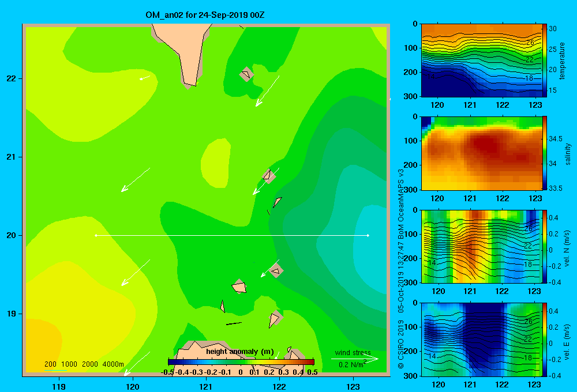Click the 'vel. N (m/s)' axis label
The image size is (577, 392).
[x=567, y=248]
